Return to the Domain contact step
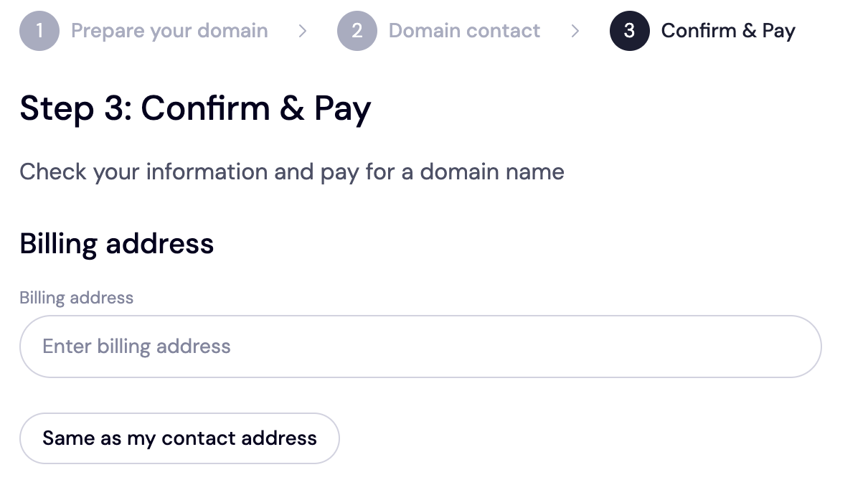 (x=464, y=31)
